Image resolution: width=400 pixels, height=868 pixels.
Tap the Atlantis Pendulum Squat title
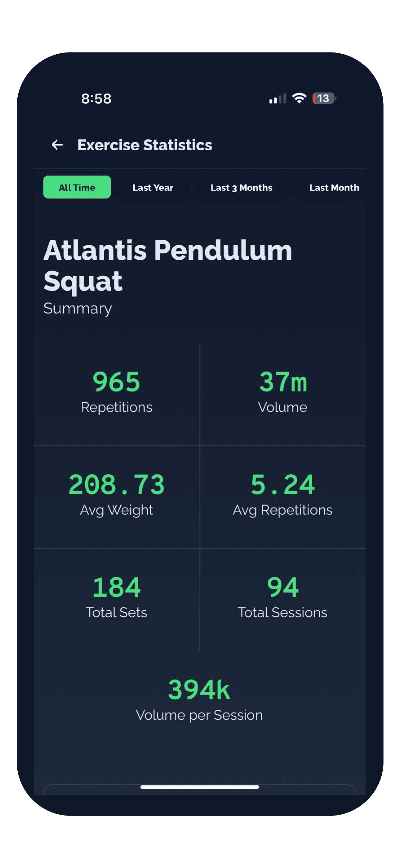[x=168, y=265]
